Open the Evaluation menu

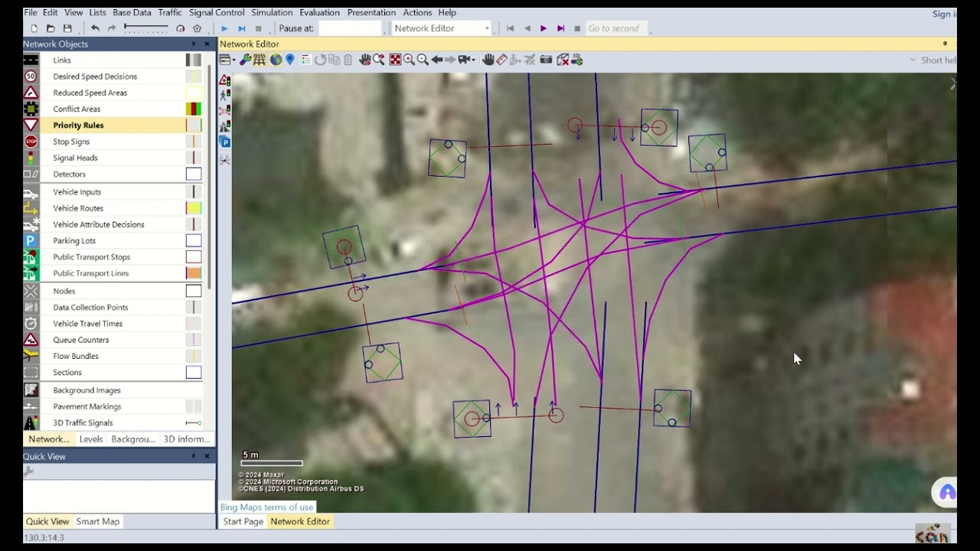point(319,12)
